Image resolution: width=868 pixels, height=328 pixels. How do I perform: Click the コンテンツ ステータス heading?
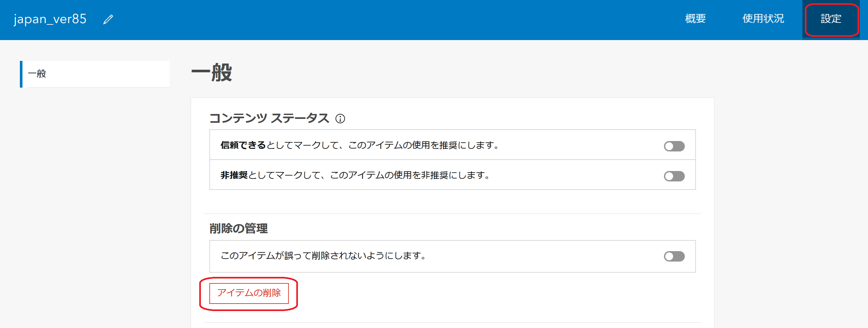pyautogui.click(x=269, y=118)
